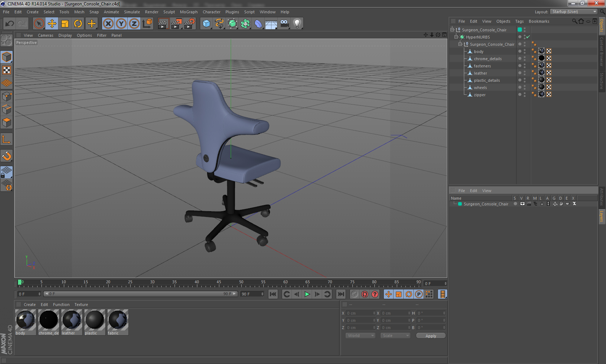Open the Content Browser side tab
This screenshot has width=606, height=364.
coord(602,51)
